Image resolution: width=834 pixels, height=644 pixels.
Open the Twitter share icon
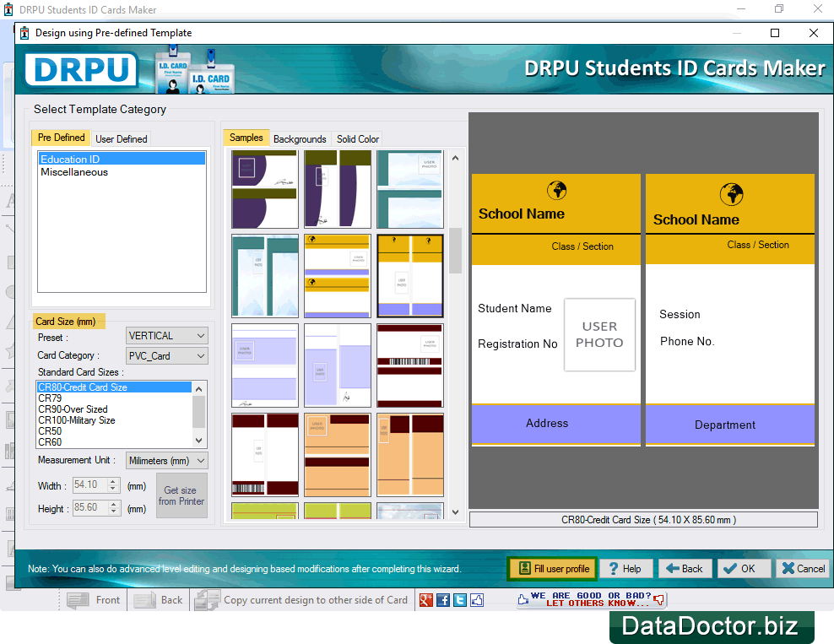click(460, 600)
